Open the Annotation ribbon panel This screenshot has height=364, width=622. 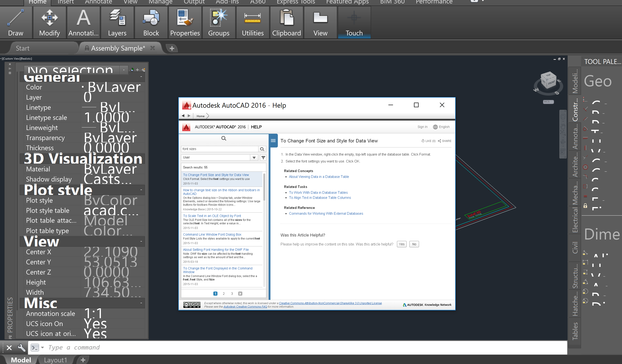tap(83, 22)
